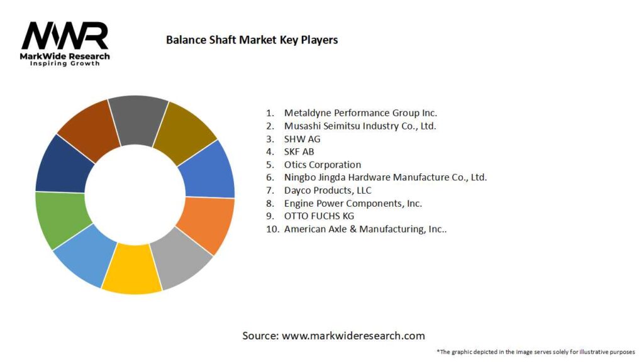Click the title 'Balance Shaft Market Key Players'
This screenshot has width=644, height=362.
click(252, 40)
